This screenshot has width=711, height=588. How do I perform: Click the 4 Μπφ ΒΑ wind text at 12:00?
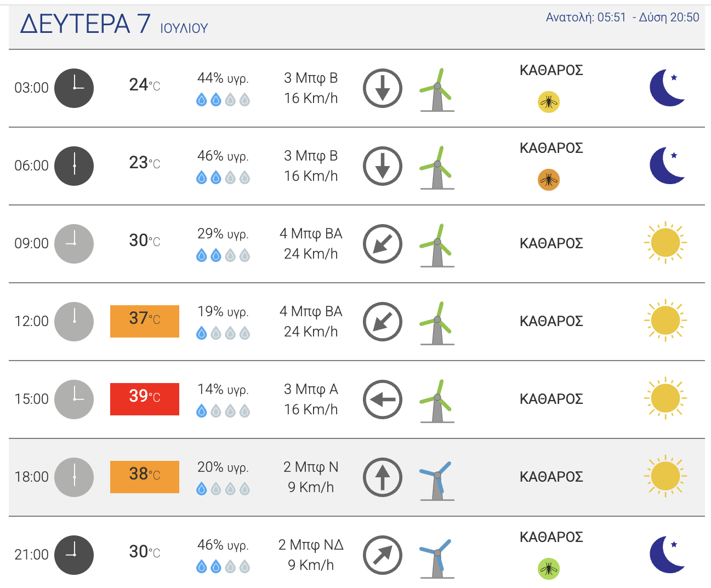[311, 311]
